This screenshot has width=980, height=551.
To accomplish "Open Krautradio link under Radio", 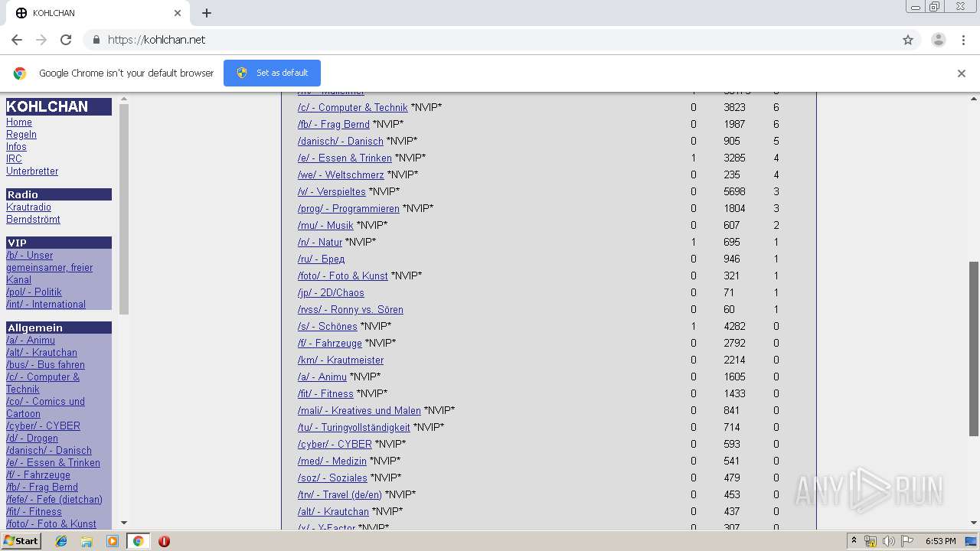I will pyautogui.click(x=28, y=207).
